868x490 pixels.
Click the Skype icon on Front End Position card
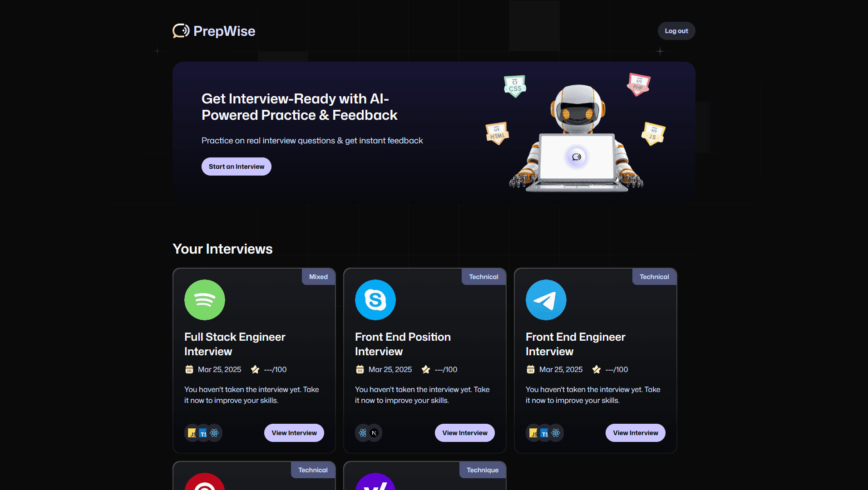click(375, 300)
